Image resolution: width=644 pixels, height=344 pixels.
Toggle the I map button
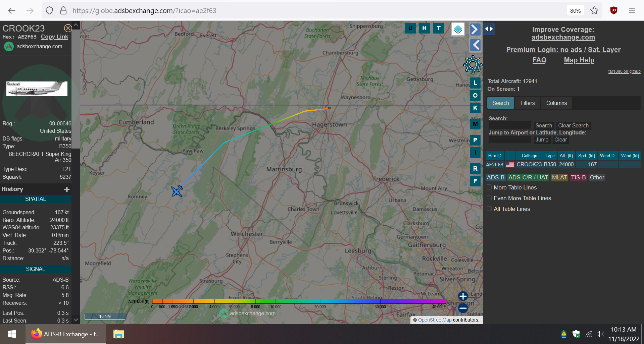click(x=475, y=153)
